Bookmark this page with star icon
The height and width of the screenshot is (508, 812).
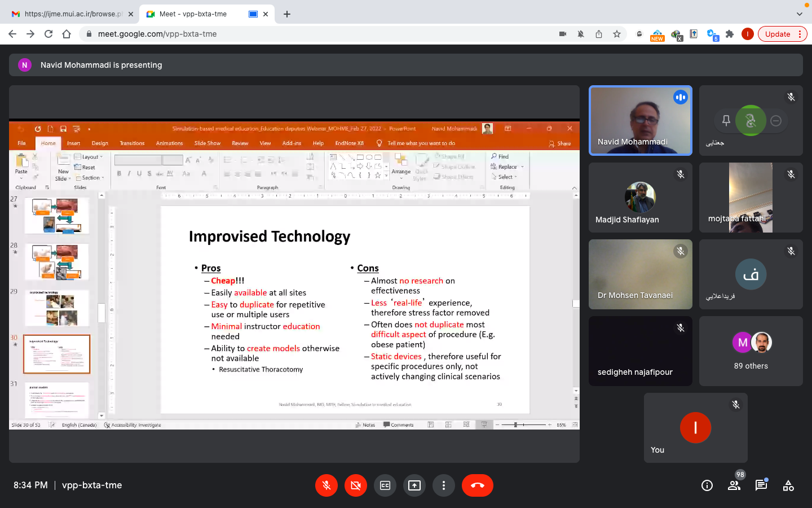(617, 34)
